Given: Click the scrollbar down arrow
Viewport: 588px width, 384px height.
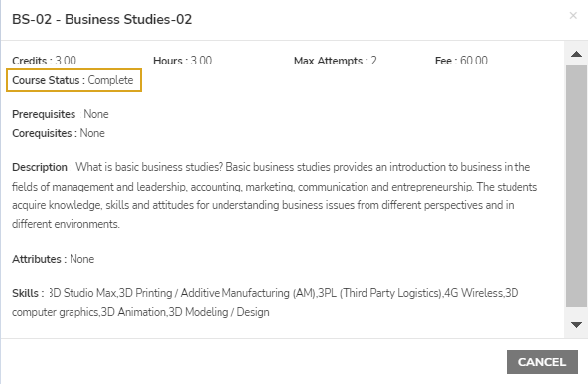Looking at the screenshot, I should [x=576, y=324].
